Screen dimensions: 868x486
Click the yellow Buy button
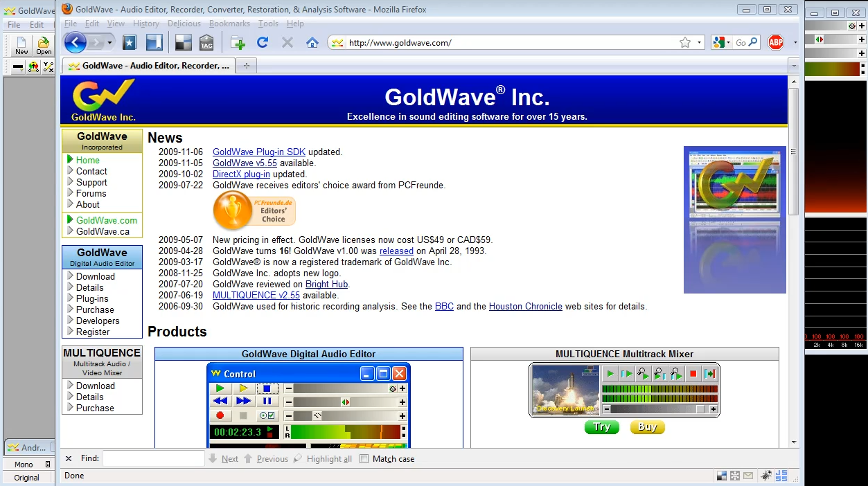(x=648, y=427)
